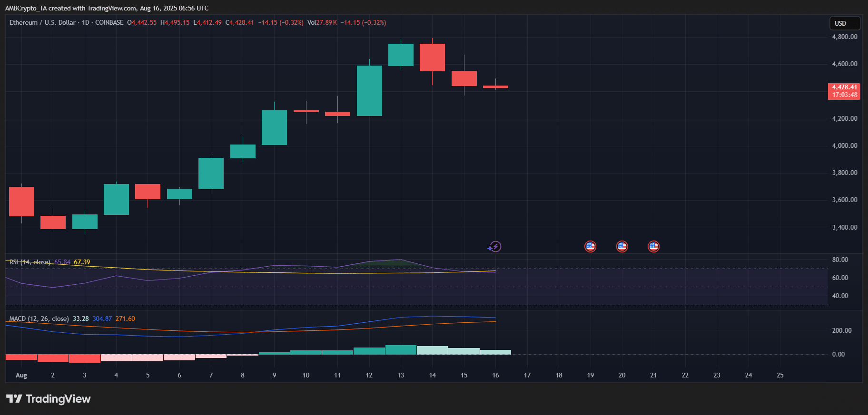Click the TradingView logo at the bottom left
This screenshot has height=415, width=868.
[48, 399]
